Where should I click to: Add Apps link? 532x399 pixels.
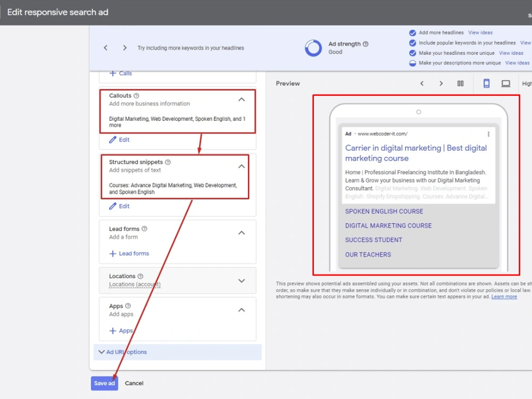[x=126, y=331]
